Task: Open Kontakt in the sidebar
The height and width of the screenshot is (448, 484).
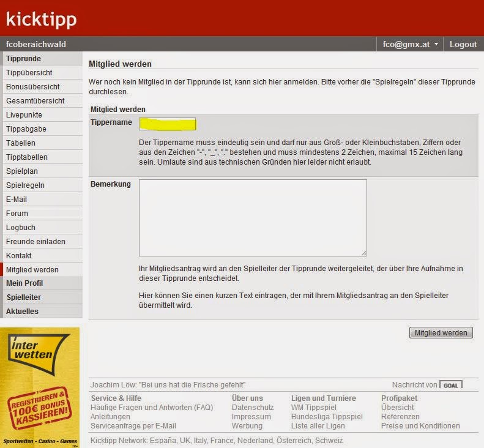Action: 43,256
